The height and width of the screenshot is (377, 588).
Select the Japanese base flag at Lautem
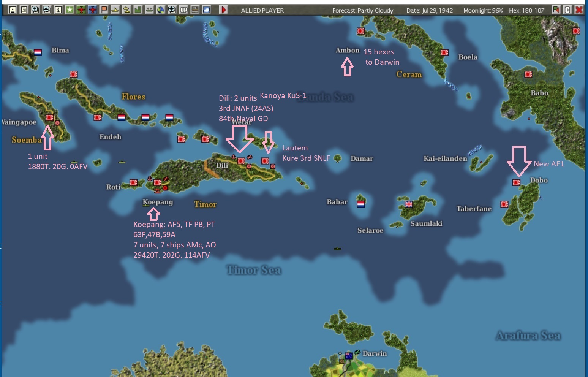(265, 161)
